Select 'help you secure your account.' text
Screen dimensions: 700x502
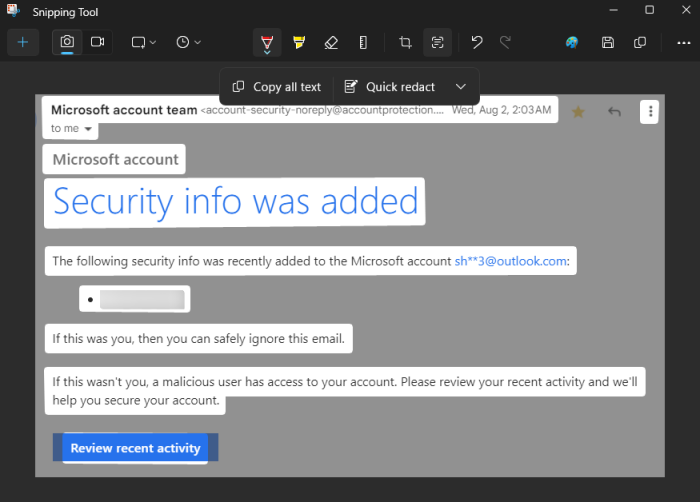[136, 401]
